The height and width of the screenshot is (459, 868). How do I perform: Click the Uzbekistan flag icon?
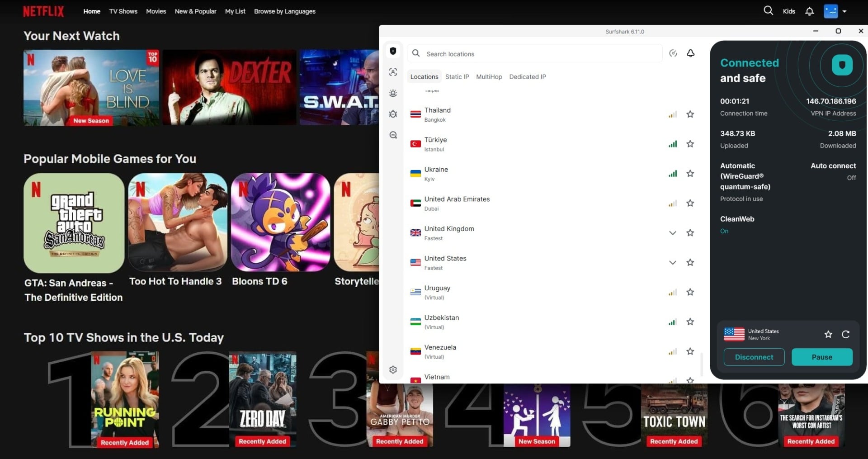(x=415, y=322)
